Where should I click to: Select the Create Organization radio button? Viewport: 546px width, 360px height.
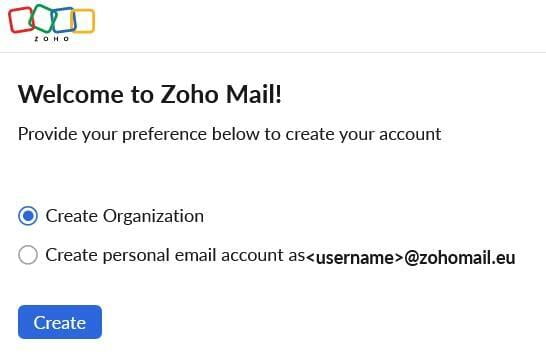[28, 216]
